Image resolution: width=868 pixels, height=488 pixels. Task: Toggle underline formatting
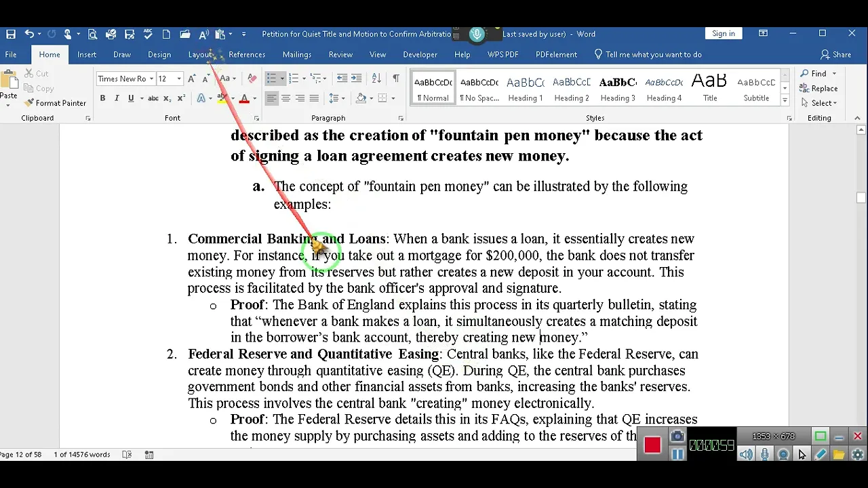130,98
